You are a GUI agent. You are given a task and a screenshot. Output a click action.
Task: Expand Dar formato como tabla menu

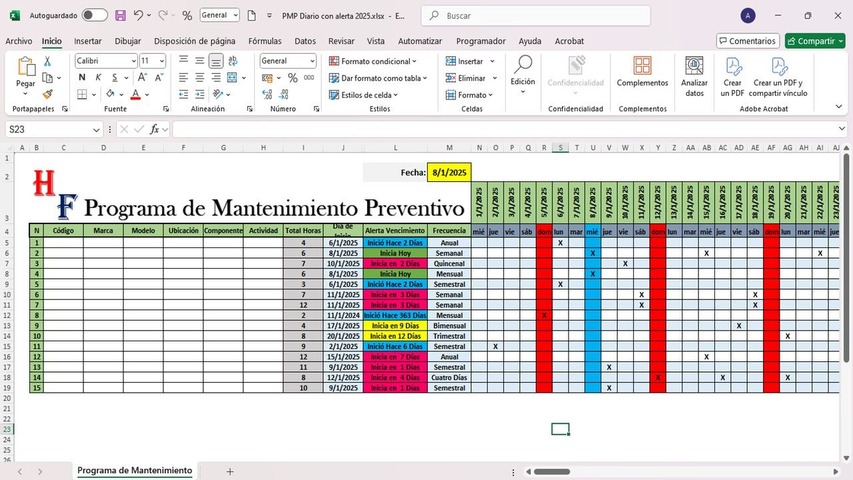(378, 78)
